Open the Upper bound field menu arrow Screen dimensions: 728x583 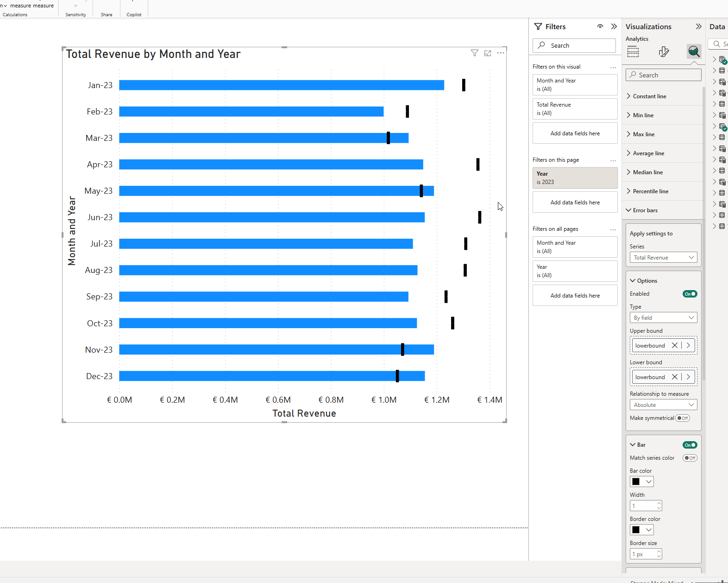coord(689,345)
